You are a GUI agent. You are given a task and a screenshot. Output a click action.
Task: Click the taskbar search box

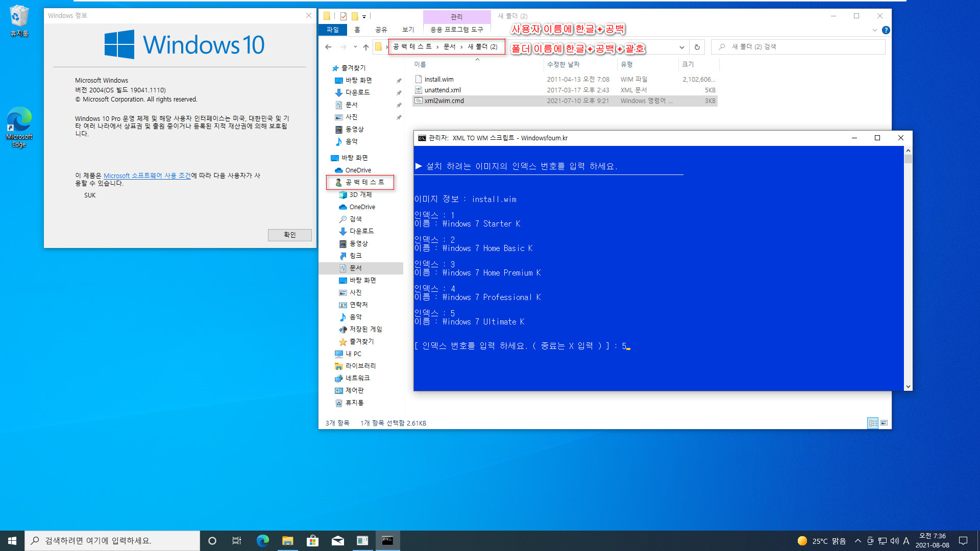pos(112,541)
